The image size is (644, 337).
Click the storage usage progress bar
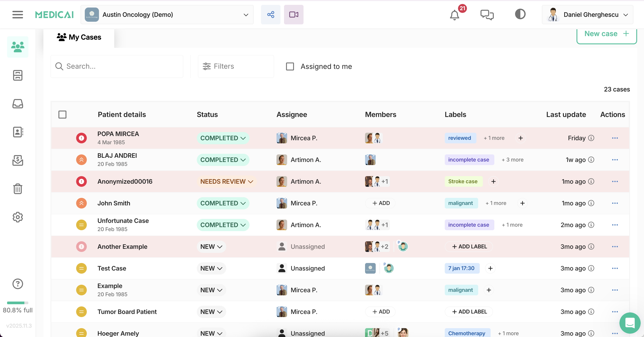(x=17, y=303)
